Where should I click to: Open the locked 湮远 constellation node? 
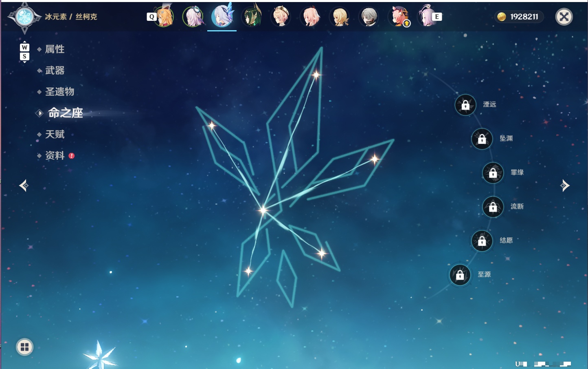pos(465,105)
